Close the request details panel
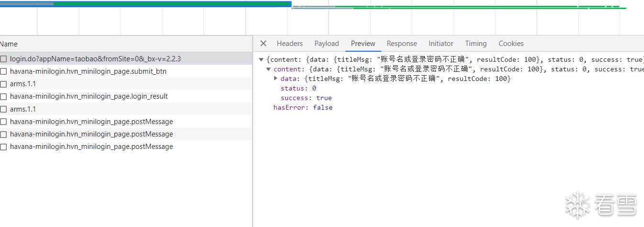 [x=263, y=44]
